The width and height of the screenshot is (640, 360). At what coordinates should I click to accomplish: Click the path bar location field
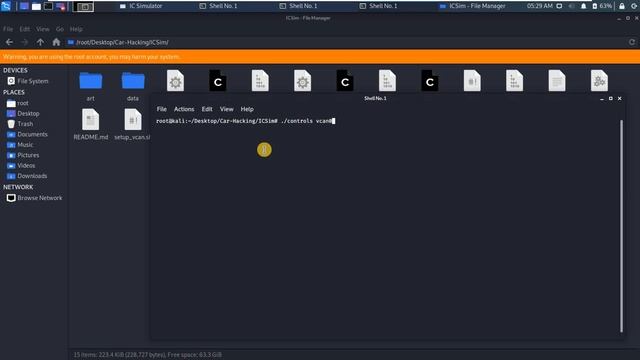pyautogui.click(x=347, y=42)
